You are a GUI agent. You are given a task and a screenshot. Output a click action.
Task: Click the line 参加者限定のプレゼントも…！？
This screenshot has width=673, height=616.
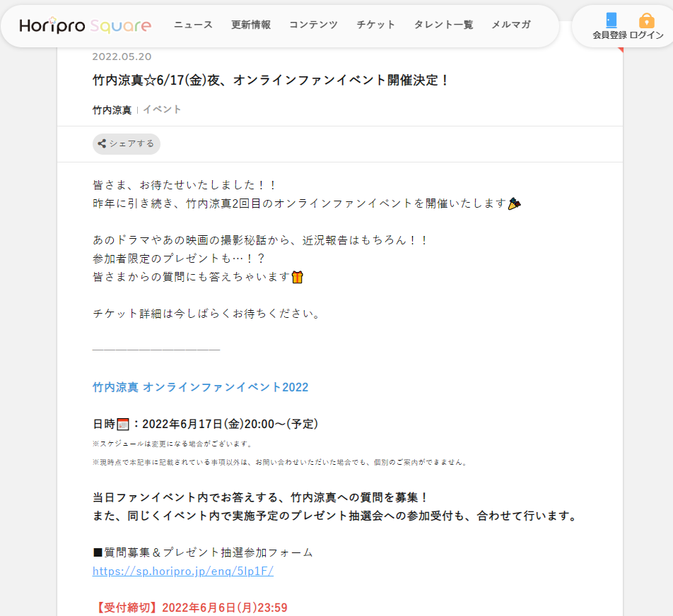[x=180, y=259]
